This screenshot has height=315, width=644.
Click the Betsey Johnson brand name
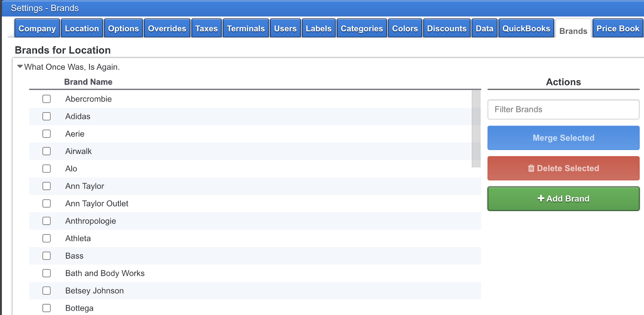pyautogui.click(x=95, y=290)
